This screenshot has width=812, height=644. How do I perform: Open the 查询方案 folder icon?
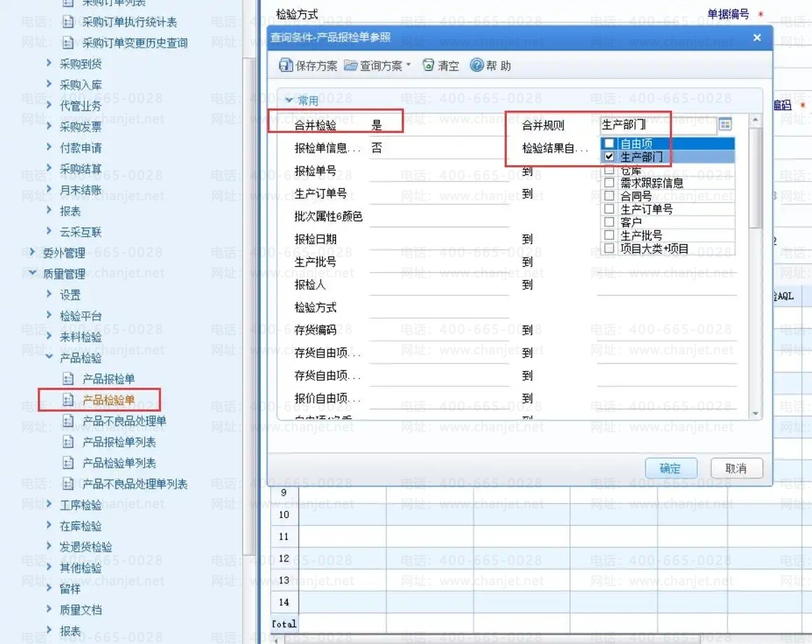pos(351,65)
